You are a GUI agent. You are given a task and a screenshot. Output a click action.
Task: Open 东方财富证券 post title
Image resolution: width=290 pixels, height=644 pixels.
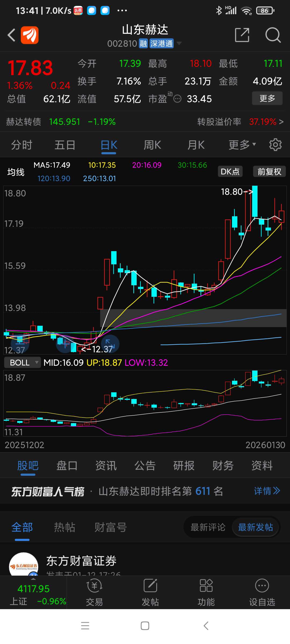pyautogui.click(x=81, y=561)
